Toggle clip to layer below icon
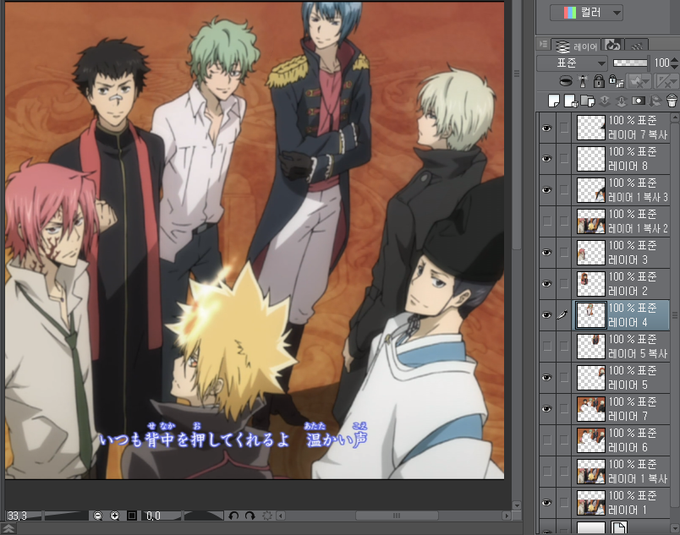This screenshot has width=680, height=535. [566, 81]
